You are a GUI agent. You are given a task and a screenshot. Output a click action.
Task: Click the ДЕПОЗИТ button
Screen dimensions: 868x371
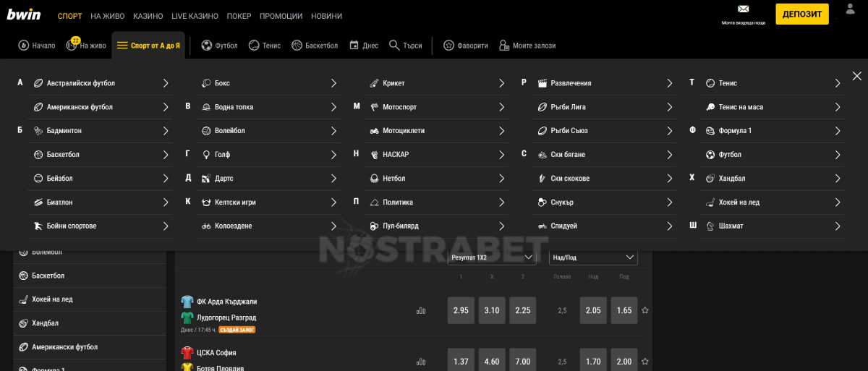coord(802,14)
